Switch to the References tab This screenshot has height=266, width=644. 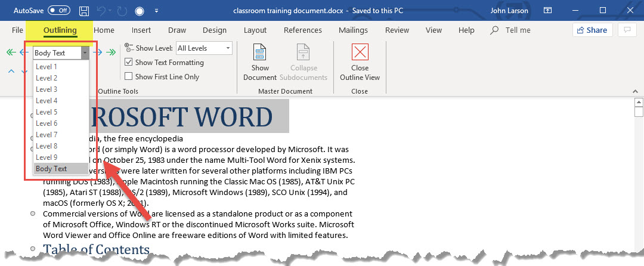pos(302,30)
